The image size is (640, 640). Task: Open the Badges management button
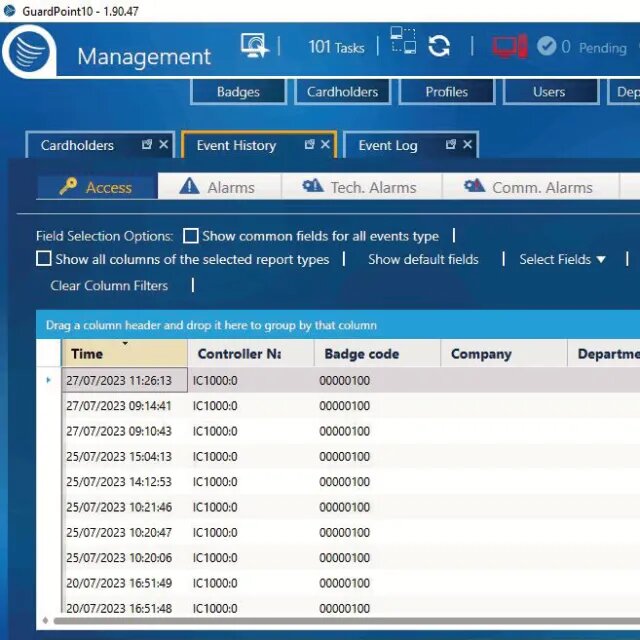coord(238,92)
